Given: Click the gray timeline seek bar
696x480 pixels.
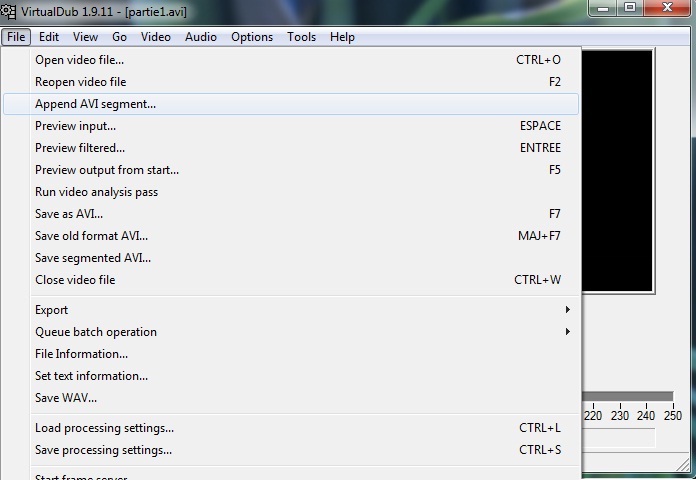Looking at the screenshot, I should point(628,396).
